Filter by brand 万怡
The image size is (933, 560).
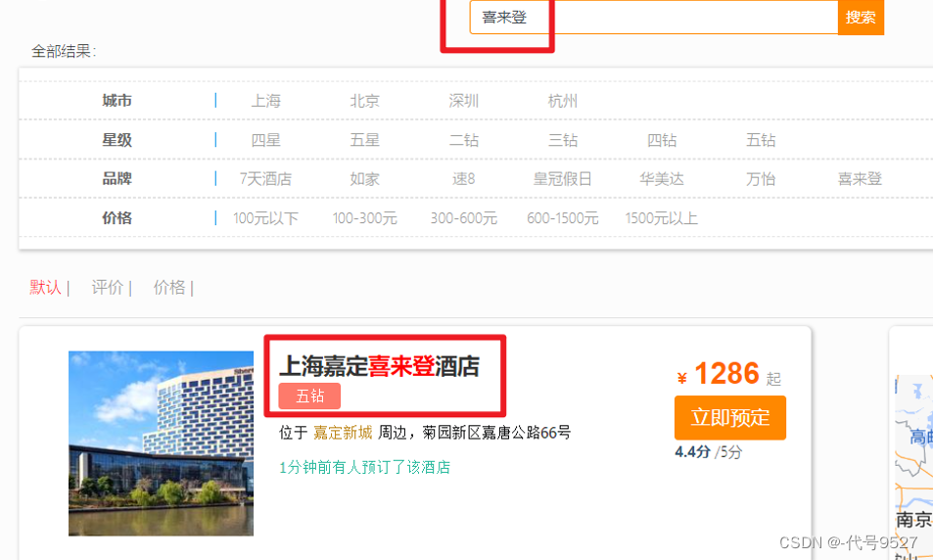(x=761, y=179)
